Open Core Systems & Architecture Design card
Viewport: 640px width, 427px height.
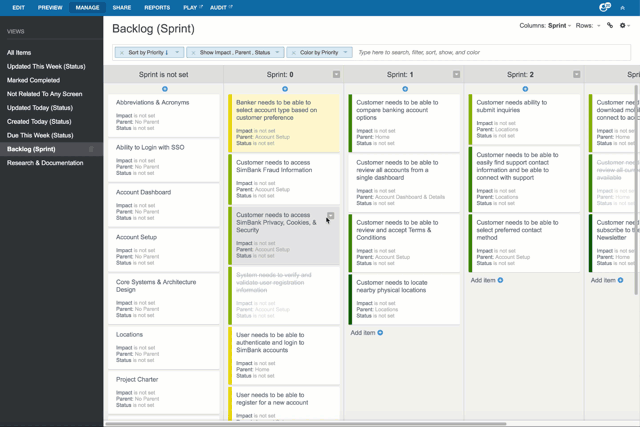(164, 298)
